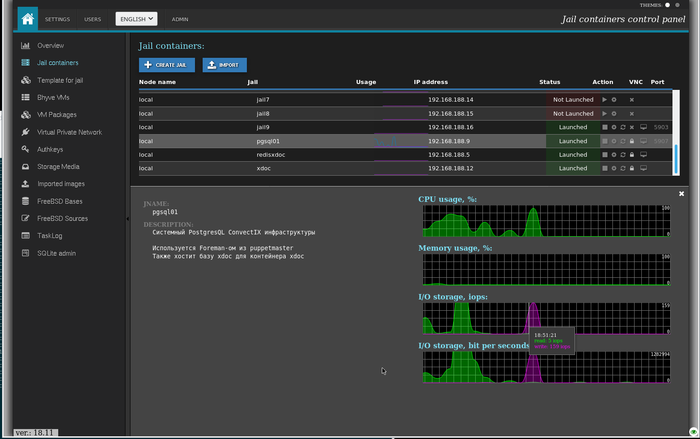Open settings gear for jail8

pos(613,114)
